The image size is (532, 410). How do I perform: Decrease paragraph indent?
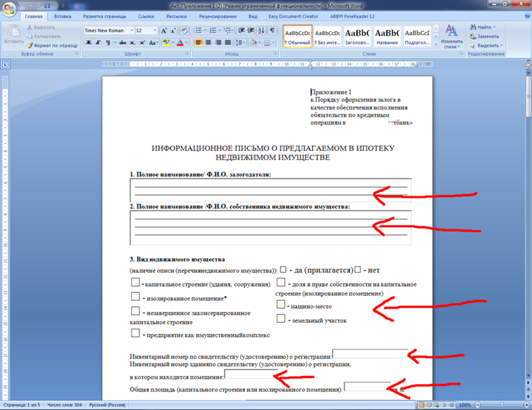pos(241,31)
